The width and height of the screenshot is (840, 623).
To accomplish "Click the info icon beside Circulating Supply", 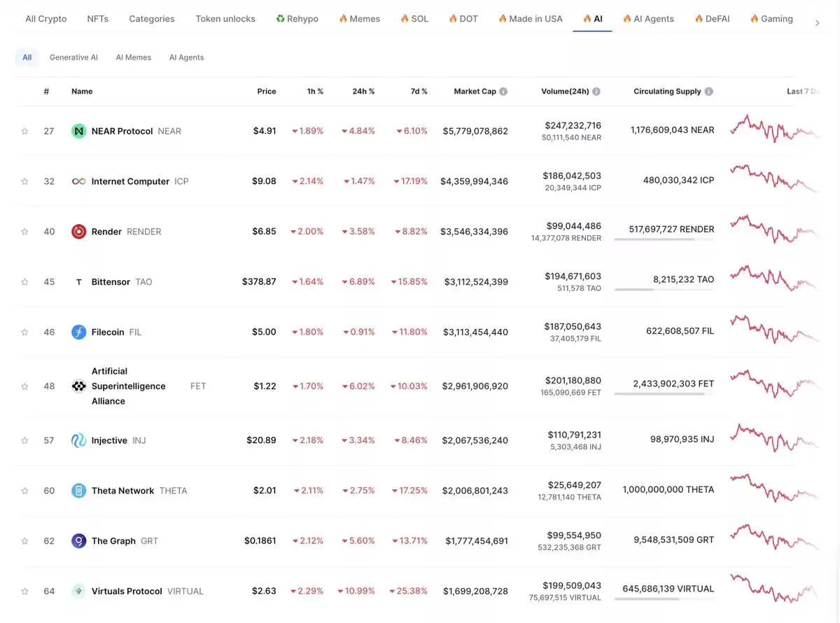I will tap(709, 92).
